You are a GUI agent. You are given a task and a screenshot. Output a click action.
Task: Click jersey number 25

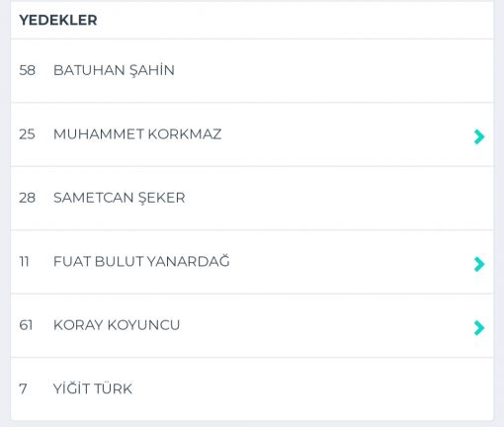pyautogui.click(x=27, y=134)
